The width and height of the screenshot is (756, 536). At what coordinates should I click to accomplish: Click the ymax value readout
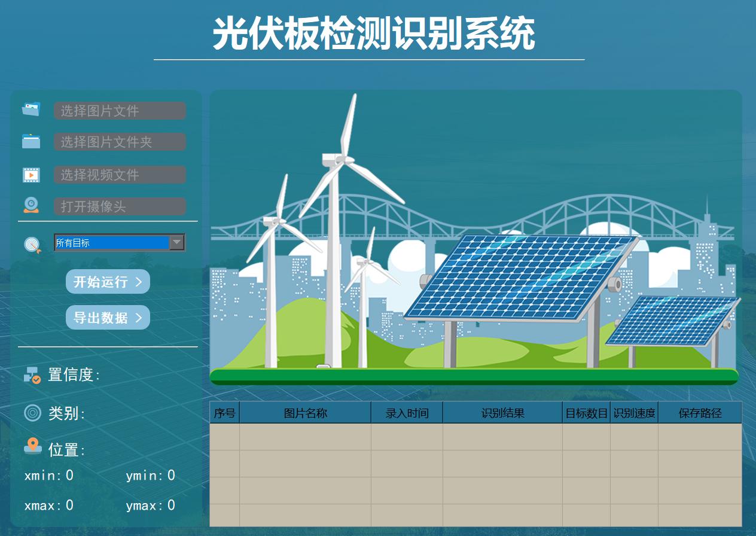coord(171,505)
